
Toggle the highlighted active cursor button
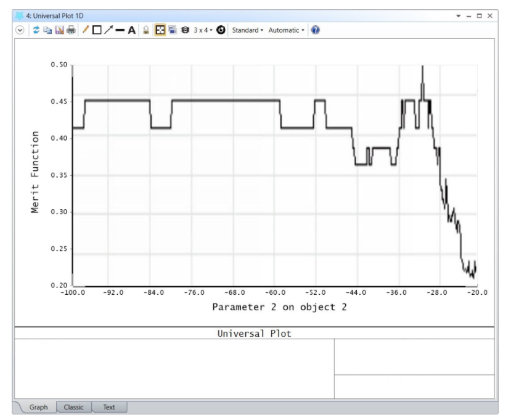(x=160, y=30)
